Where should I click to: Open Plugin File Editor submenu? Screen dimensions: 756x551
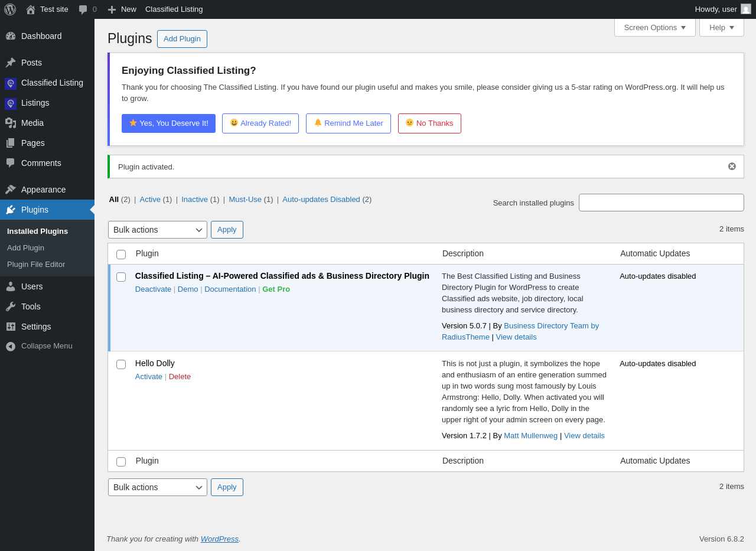(x=36, y=265)
